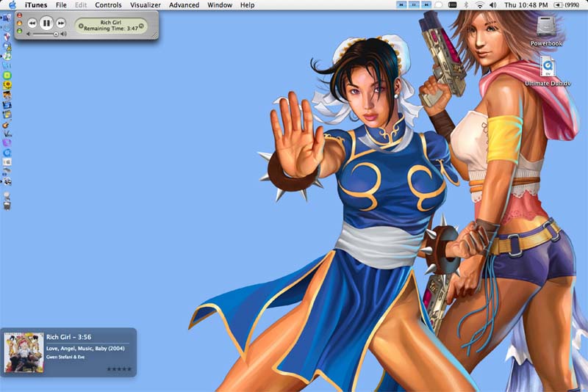Open System Preferences from the Dock
Viewport: 588px width, 392px height.
tap(7, 162)
